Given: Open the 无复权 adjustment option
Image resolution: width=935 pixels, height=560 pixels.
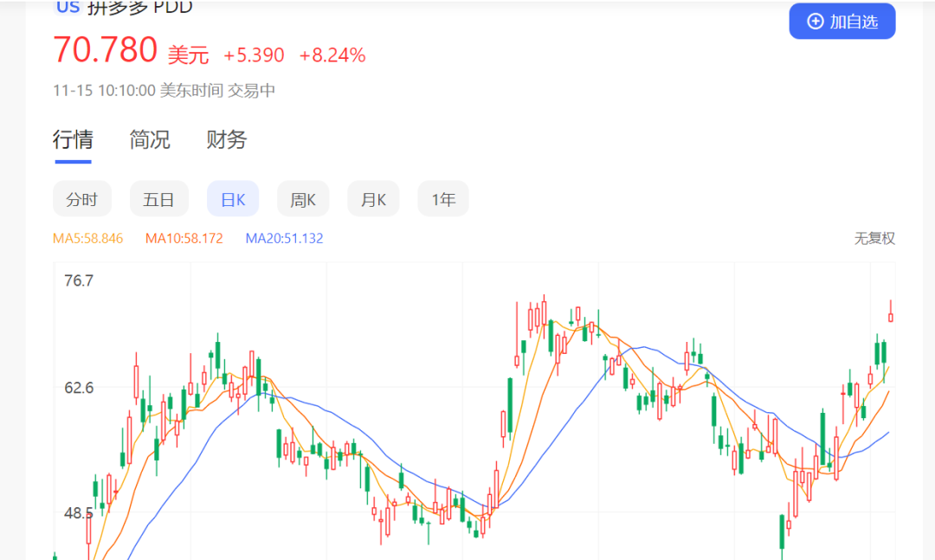Looking at the screenshot, I should pyautogui.click(x=874, y=239).
